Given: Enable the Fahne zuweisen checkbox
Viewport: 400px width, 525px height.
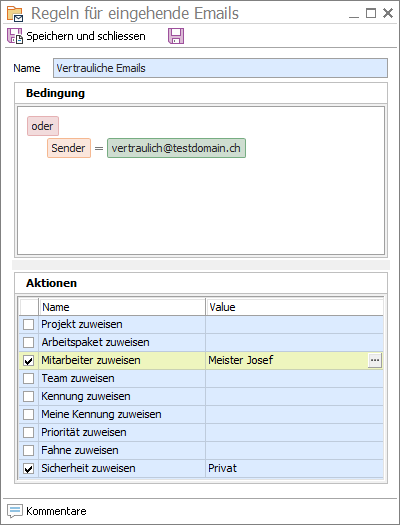Looking at the screenshot, I should point(28,450).
